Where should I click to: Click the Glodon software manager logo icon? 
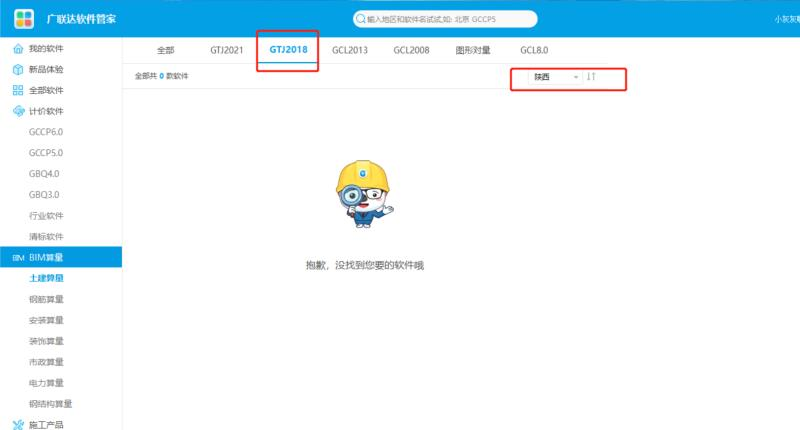point(24,19)
